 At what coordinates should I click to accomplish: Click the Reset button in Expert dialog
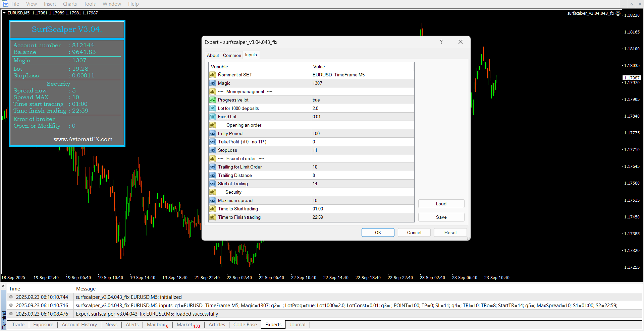pyautogui.click(x=450, y=233)
